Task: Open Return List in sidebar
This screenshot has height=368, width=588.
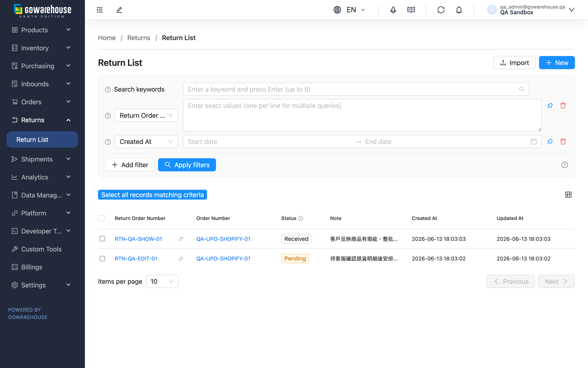Action: pos(42,139)
